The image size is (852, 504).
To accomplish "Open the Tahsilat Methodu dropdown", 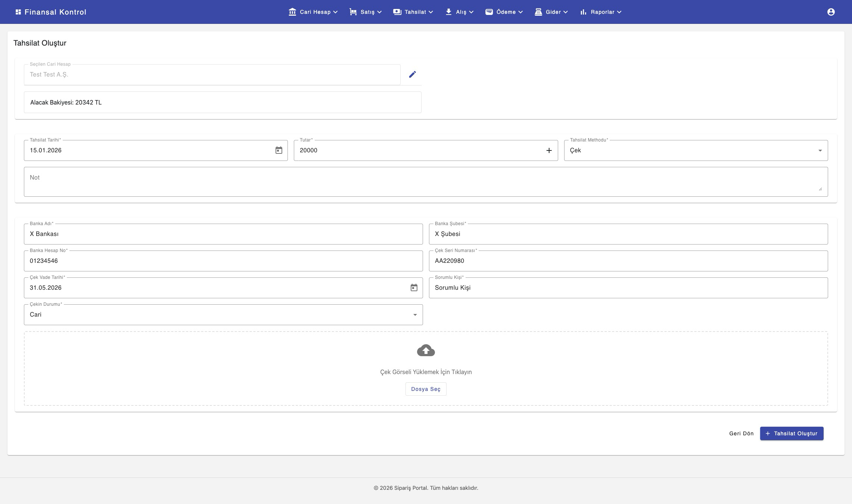I will 696,150.
